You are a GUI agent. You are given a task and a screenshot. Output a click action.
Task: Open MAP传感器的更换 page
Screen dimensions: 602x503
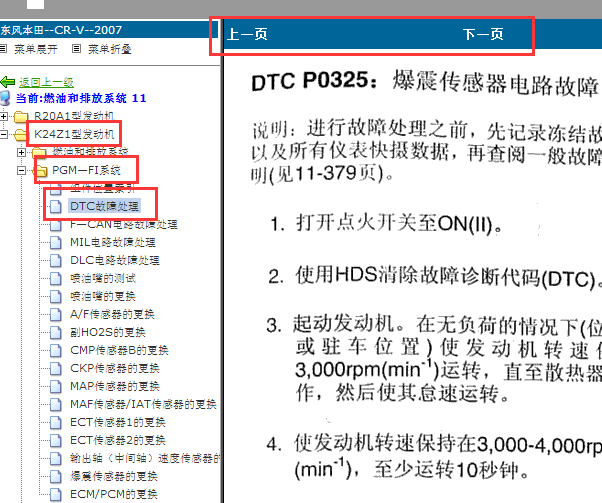point(115,386)
